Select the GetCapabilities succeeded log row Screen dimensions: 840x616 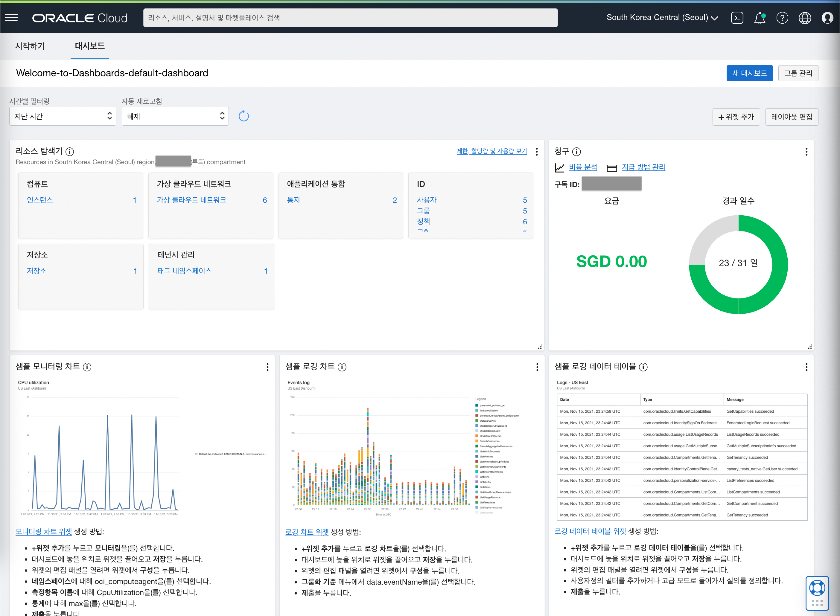682,411
